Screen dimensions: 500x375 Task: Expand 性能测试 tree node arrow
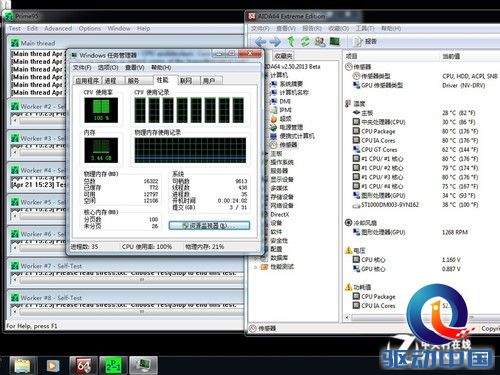256,267
